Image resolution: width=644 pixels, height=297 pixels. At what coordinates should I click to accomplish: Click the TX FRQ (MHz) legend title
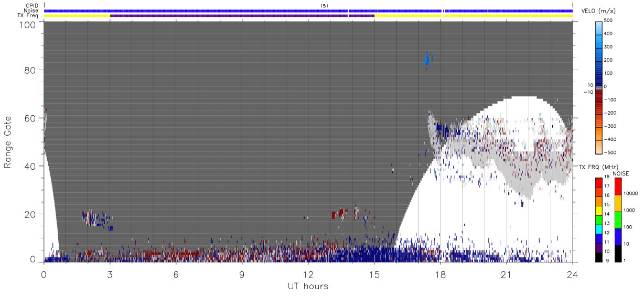[599, 167]
